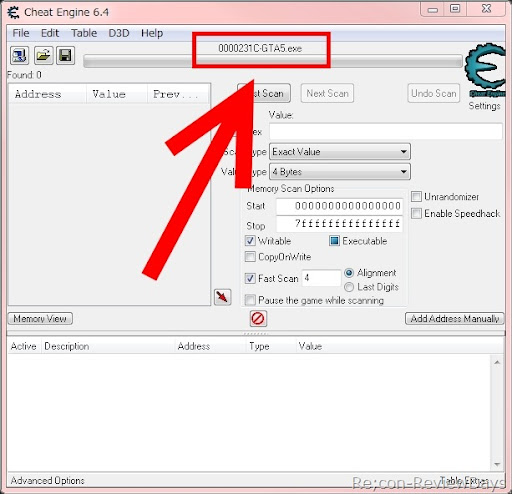Click the Active column header
512x494 pixels.
24,346
